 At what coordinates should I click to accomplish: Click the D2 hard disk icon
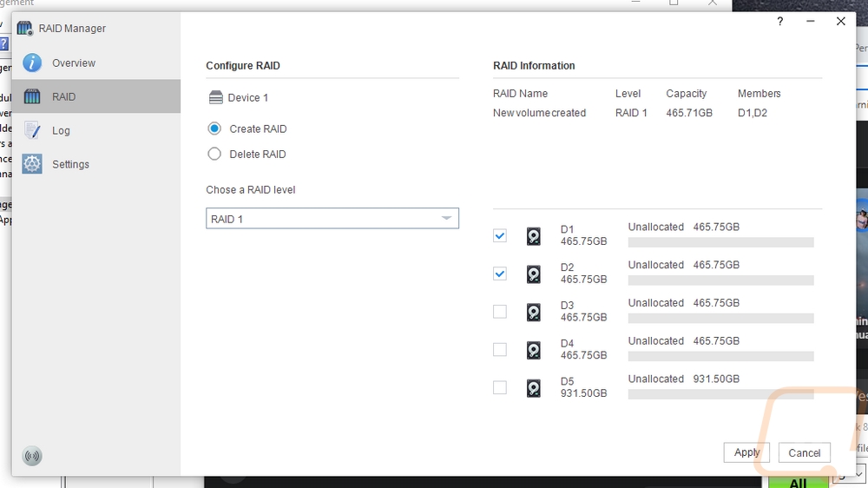pos(533,274)
